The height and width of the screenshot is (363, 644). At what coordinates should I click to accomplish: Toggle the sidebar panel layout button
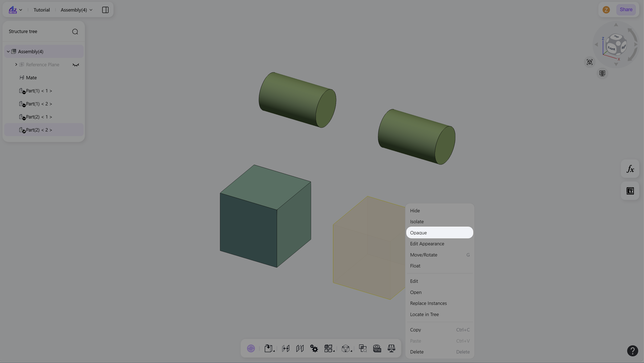coord(105,10)
